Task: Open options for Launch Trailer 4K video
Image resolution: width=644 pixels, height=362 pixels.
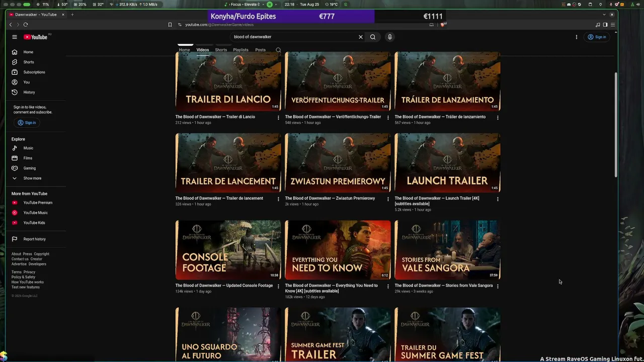Action: (x=498, y=199)
